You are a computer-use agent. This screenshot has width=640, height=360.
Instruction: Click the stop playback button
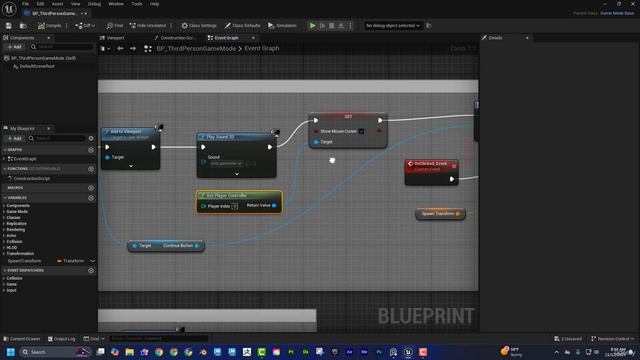coord(331,26)
